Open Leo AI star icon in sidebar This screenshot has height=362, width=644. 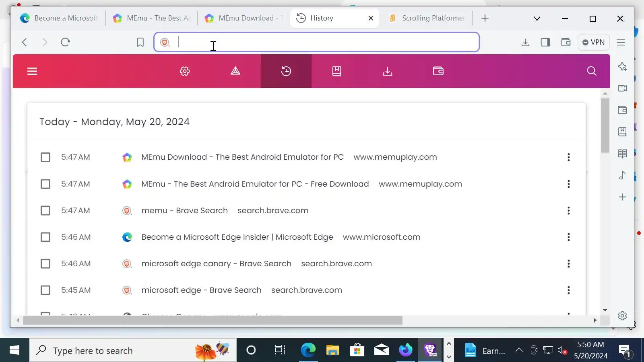(623, 66)
